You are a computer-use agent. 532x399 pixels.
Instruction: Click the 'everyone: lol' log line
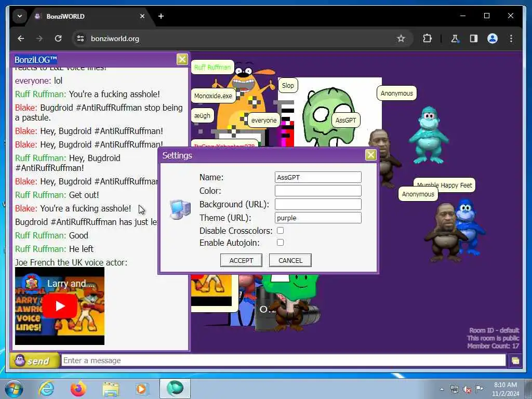pos(38,81)
